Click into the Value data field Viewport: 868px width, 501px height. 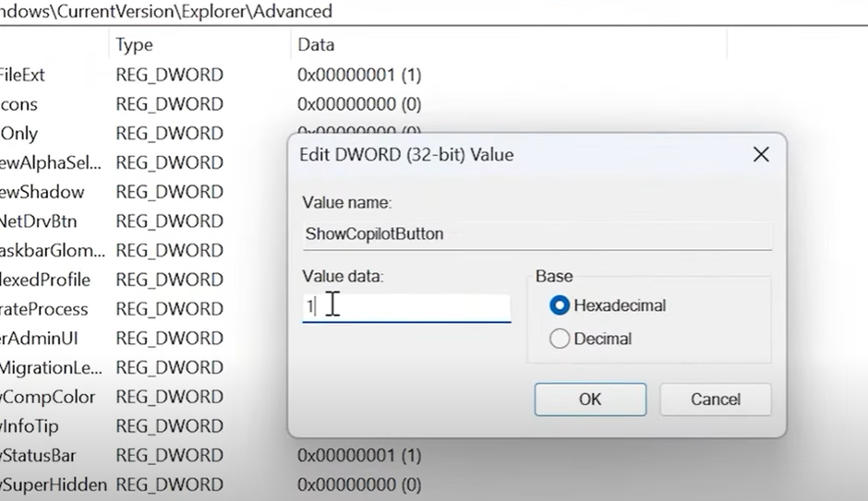(406, 307)
